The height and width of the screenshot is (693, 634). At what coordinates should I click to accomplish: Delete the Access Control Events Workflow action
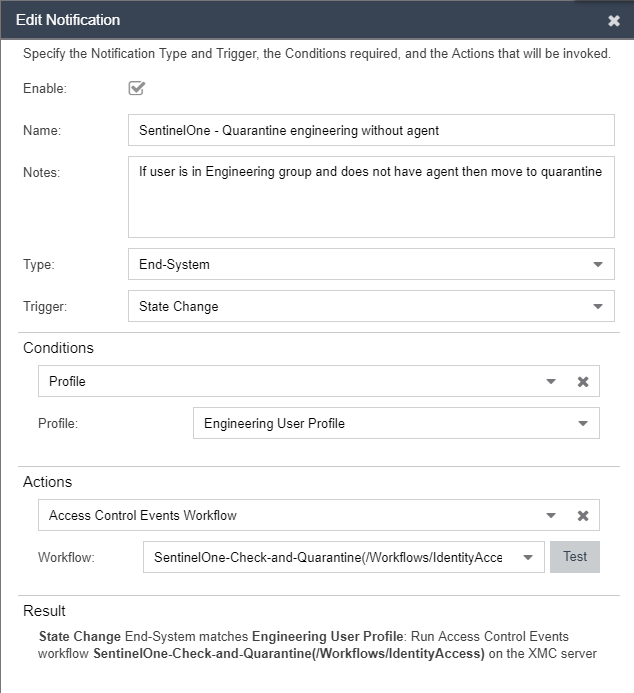[583, 515]
